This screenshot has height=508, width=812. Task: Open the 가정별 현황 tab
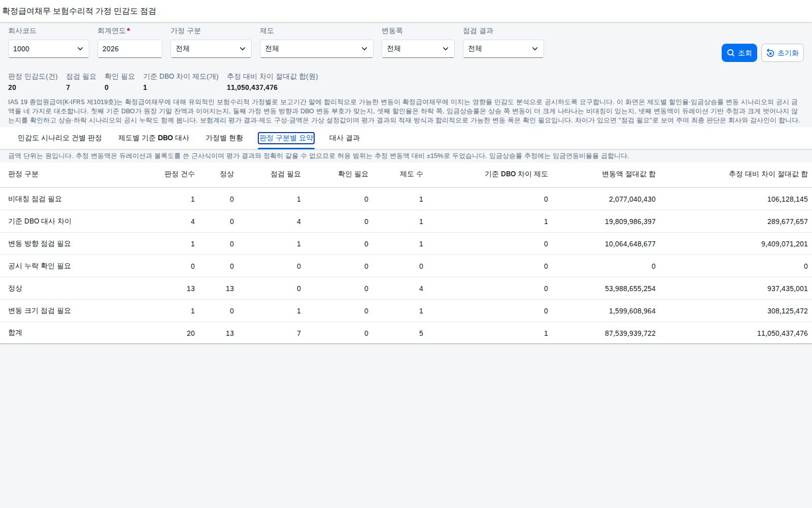(224, 138)
